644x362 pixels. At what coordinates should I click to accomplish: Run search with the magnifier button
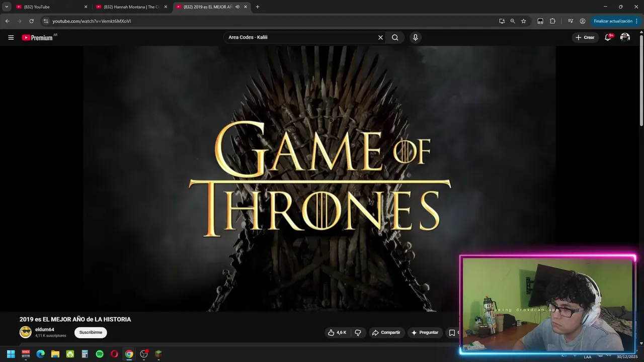tap(395, 37)
